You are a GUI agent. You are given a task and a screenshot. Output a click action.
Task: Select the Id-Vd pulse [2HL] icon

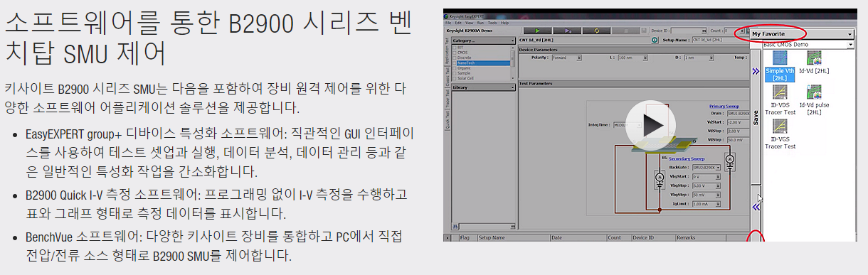coord(814,99)
